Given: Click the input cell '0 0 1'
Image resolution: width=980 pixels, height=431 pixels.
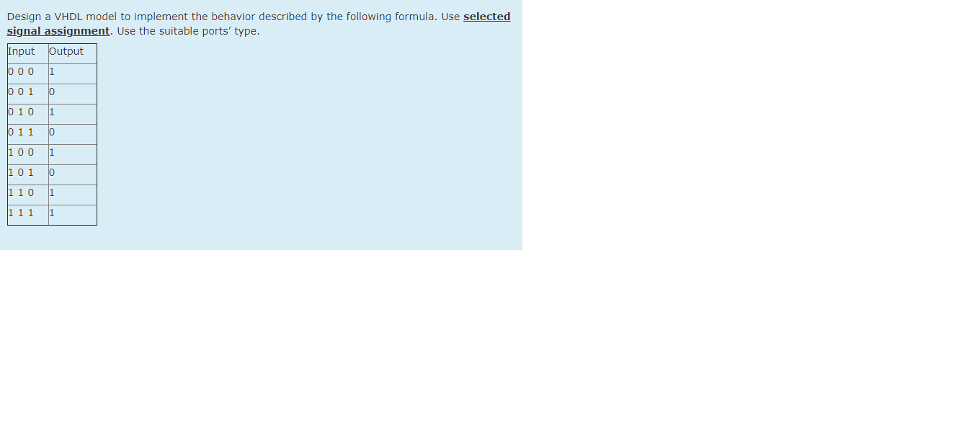Looking at the screenshot, I should click(x=28, y=94).
